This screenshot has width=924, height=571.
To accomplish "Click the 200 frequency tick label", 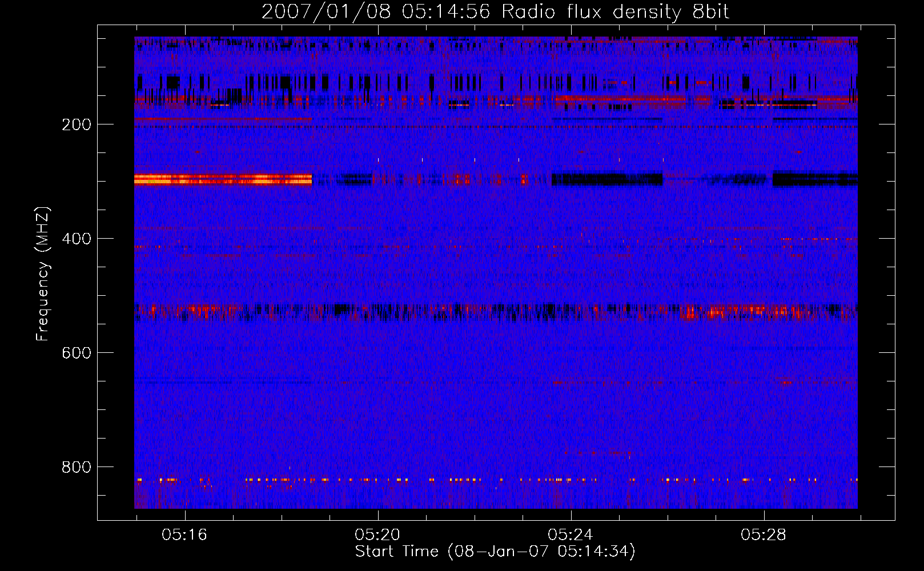I will [77, 124].
